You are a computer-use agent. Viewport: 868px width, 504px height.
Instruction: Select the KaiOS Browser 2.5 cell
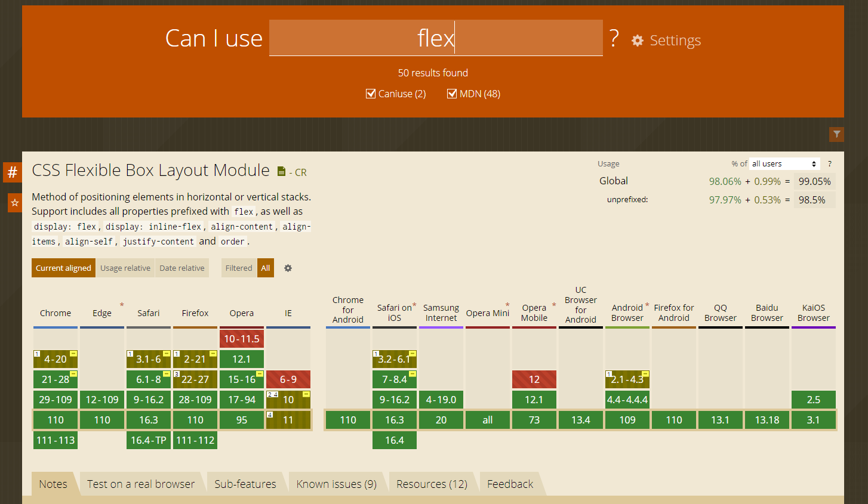click(814, 400)
